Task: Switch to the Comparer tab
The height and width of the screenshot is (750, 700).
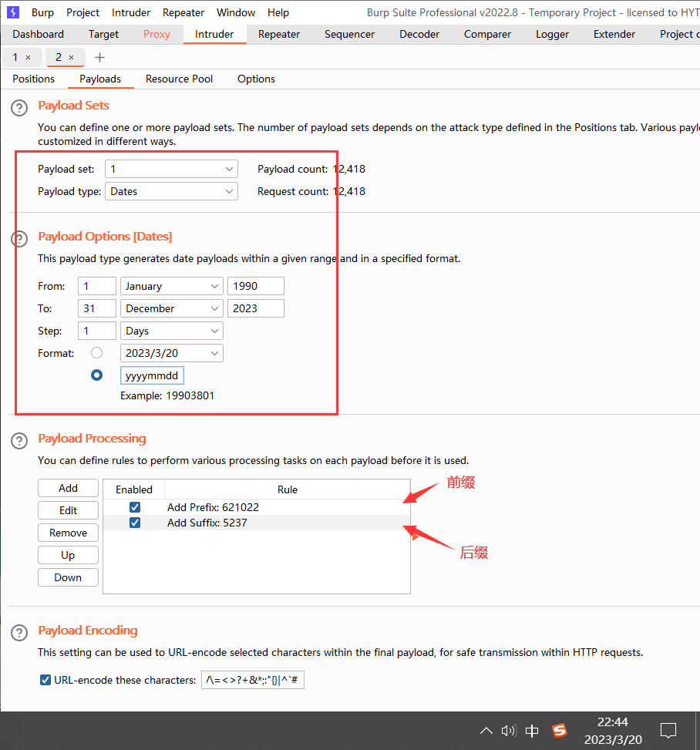Action: (x=487, y=35)
